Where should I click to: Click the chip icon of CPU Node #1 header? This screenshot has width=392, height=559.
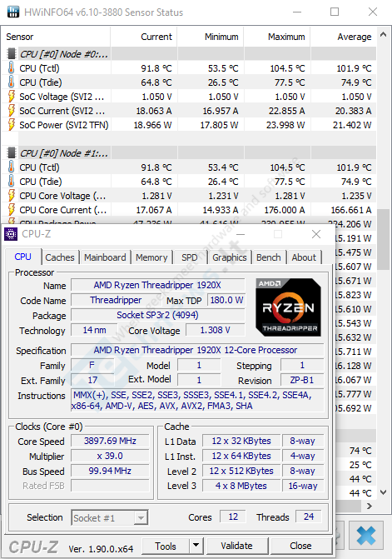pos(12,153)
